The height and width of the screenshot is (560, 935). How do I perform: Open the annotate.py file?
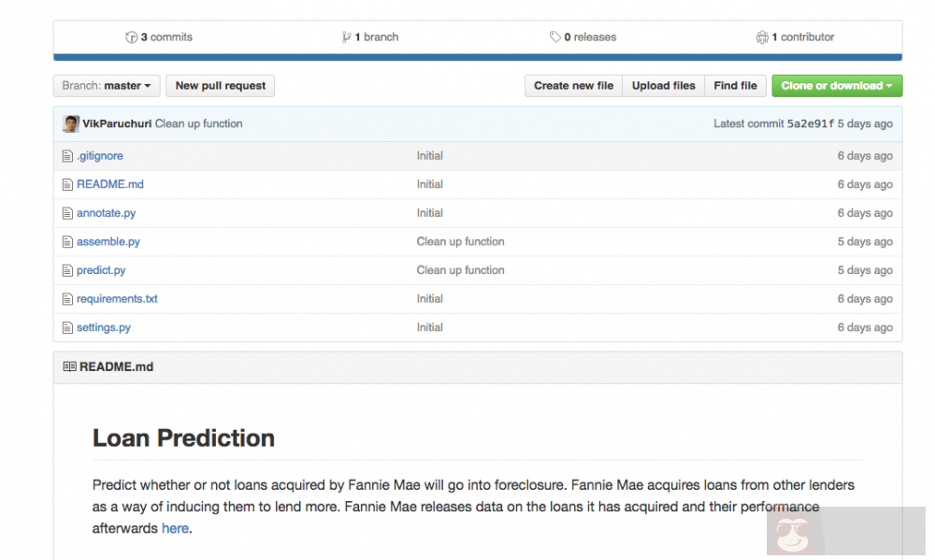pyautogui.click(x=106, y=213)
